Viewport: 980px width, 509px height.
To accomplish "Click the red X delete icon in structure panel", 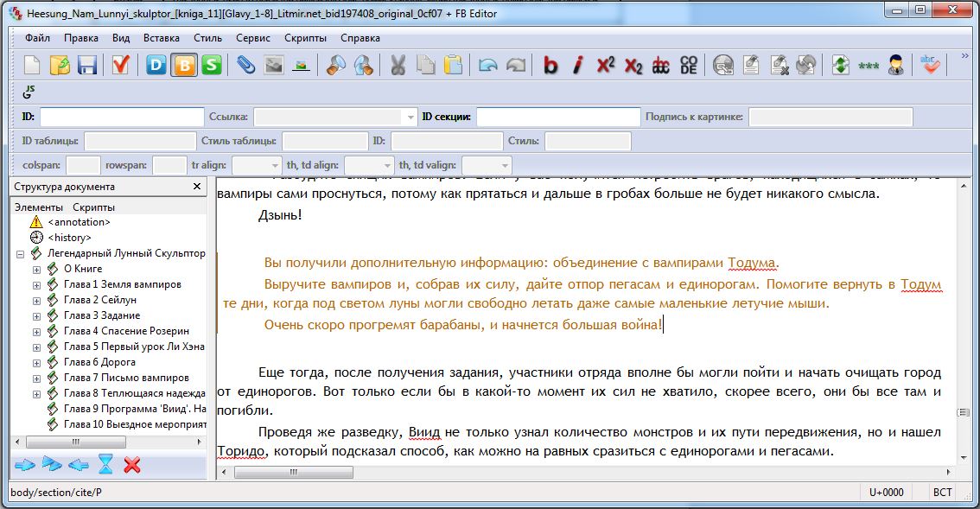I will tap(132, 465).
